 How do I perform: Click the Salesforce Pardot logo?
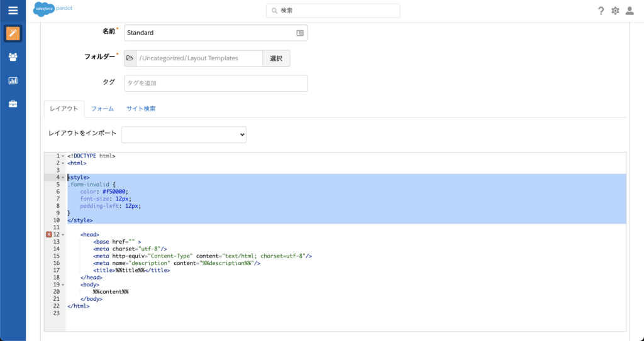point(53,11)
